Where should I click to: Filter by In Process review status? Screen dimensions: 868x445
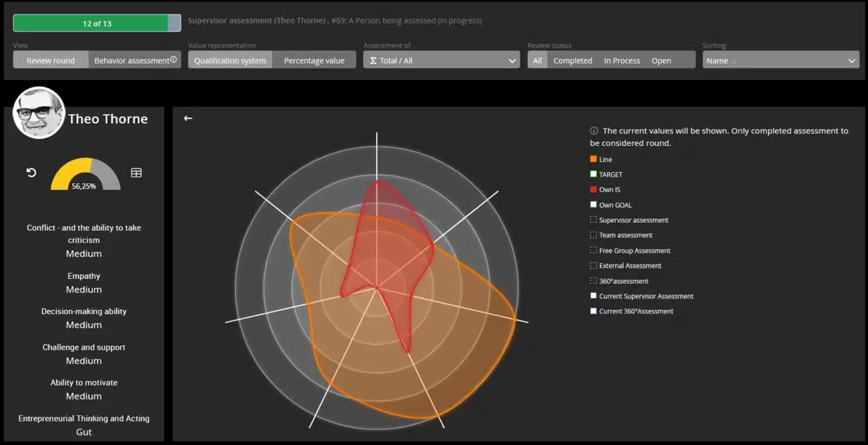click(x=622, y=60)
